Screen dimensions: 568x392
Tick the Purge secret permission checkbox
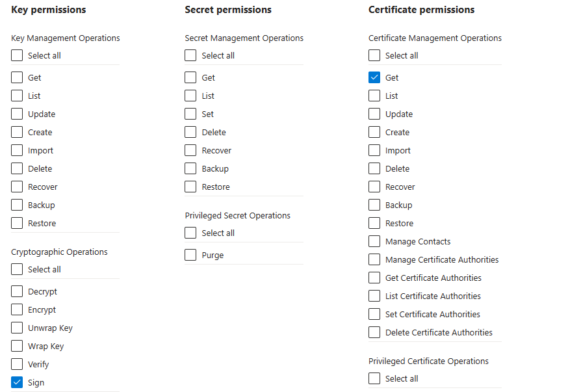click(x=190, y=255)
